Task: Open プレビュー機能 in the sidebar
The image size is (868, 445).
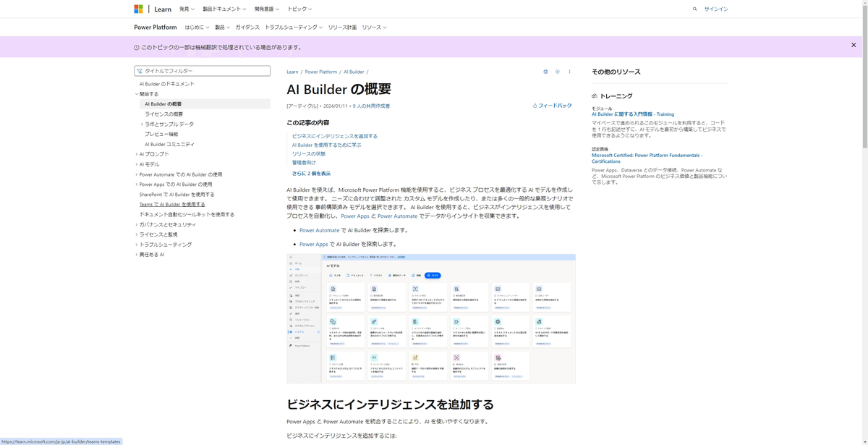Action: (161, 134)
